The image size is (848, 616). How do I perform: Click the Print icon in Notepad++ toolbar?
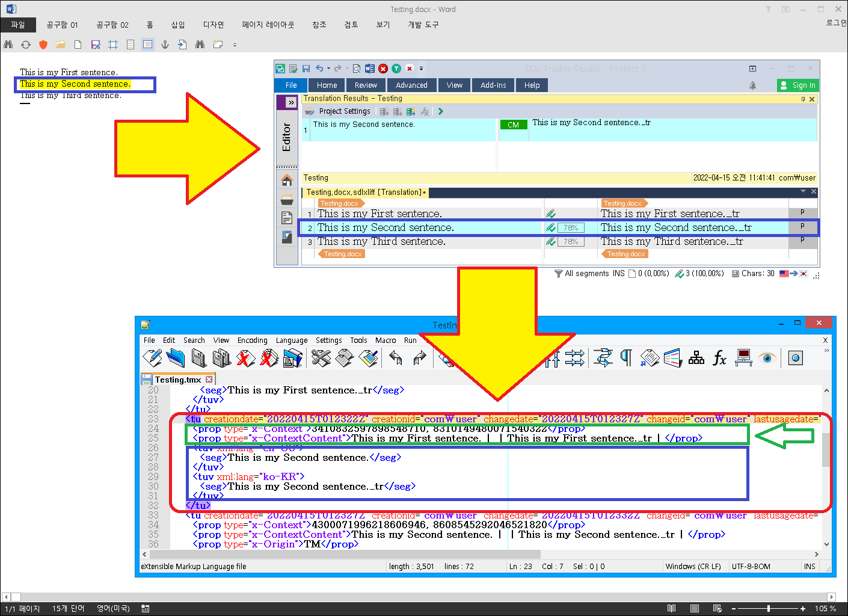coord(293,358)
